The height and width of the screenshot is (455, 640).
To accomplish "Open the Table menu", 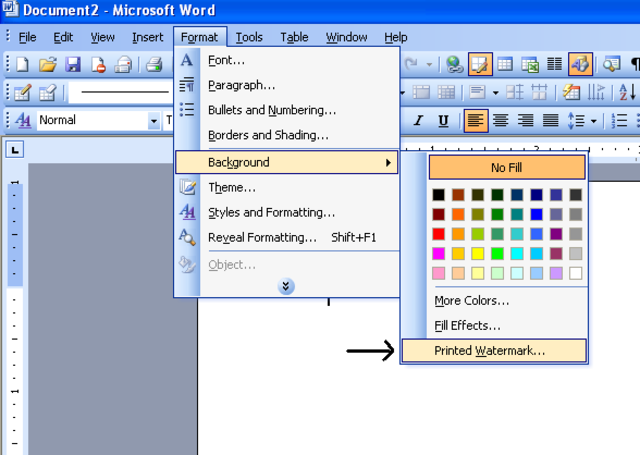I will pyautogui.click(x=294, y=38).
